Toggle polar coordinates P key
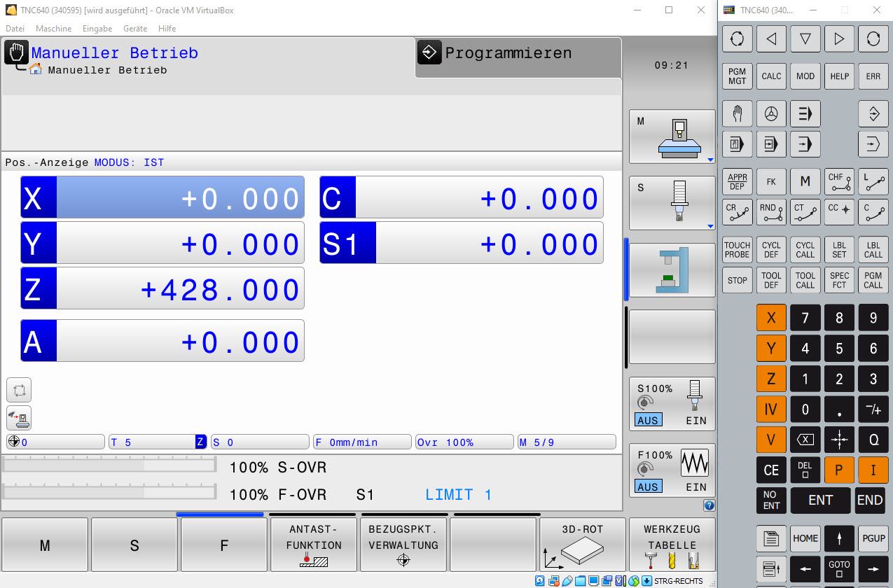 [x=839, y=470]
